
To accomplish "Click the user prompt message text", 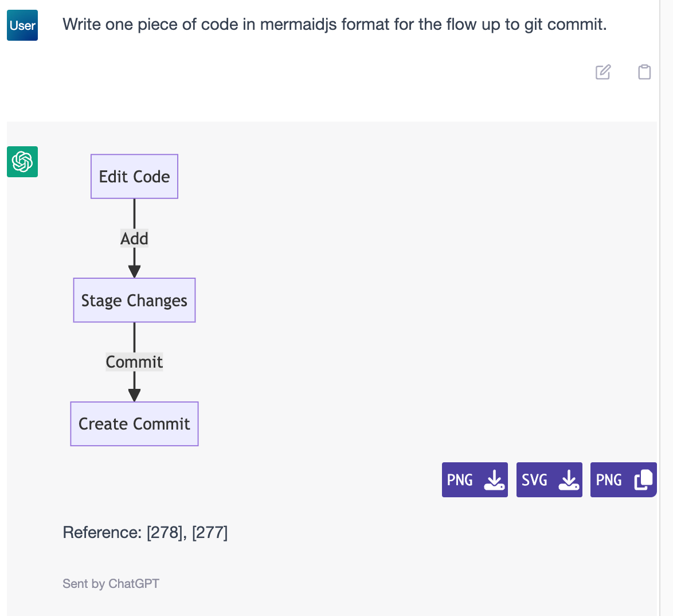I will pos(335,24).
